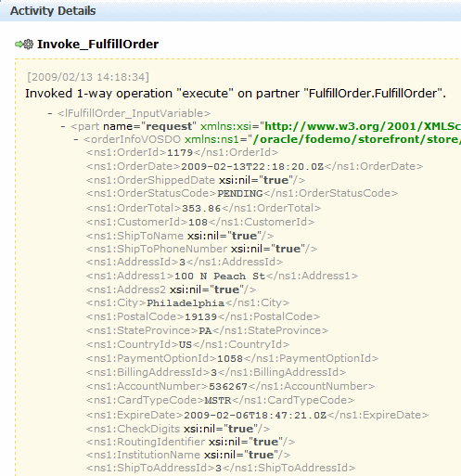461x476 pixels.
Task: Select ExpireDate value 2009-02-06T18:47:21.0Z
Action: (x=255, y=416)
